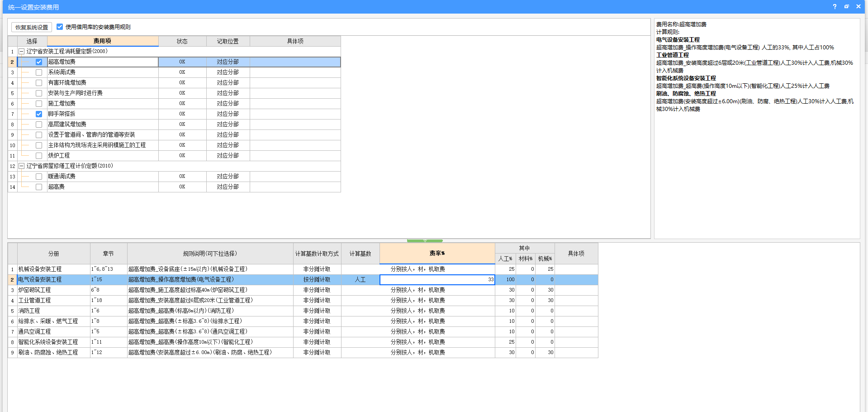Viewport: 868px width, 412px height.
Task: Open rule dropdown 超高增加费_超高费(±标高3.6~8)(给排水工程)
Action: (210, 321)
